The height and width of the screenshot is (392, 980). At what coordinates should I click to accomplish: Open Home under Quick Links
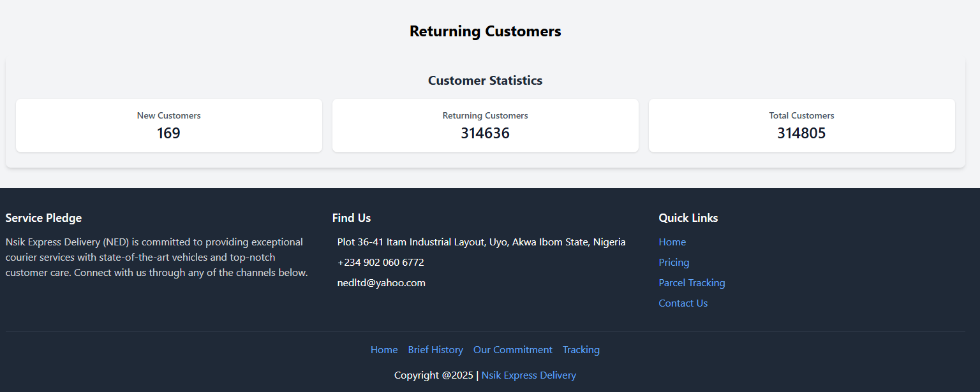pyautogui.click(x=672, y=242)
